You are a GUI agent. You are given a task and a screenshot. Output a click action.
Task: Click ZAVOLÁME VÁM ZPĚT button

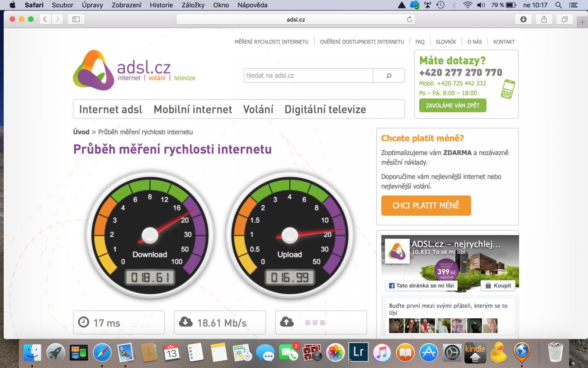452,106
